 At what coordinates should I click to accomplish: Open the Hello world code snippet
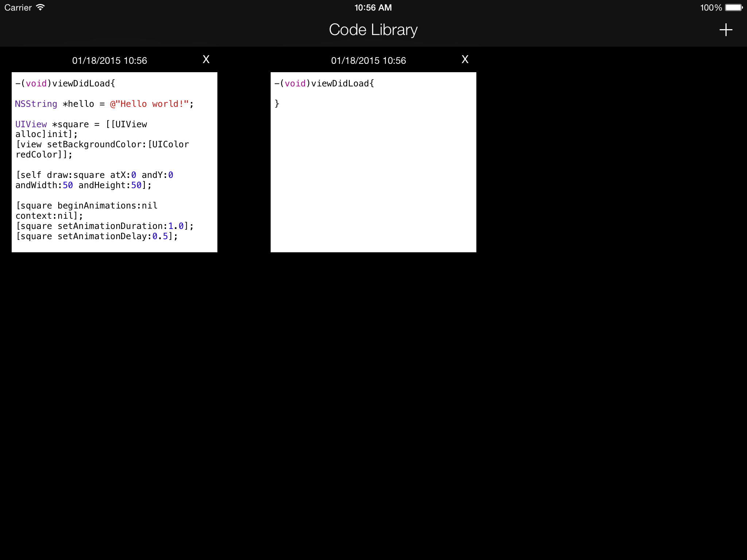coord(114,162)
